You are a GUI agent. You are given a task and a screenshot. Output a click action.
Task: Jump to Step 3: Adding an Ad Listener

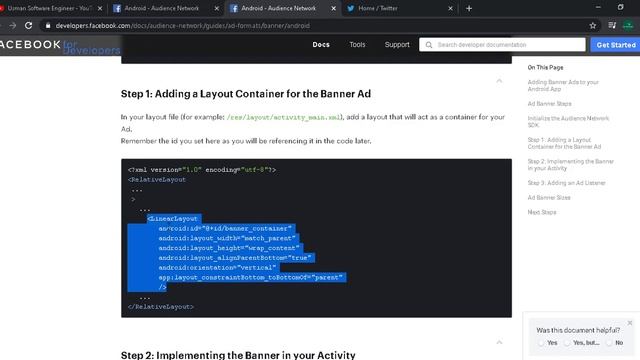566,183
